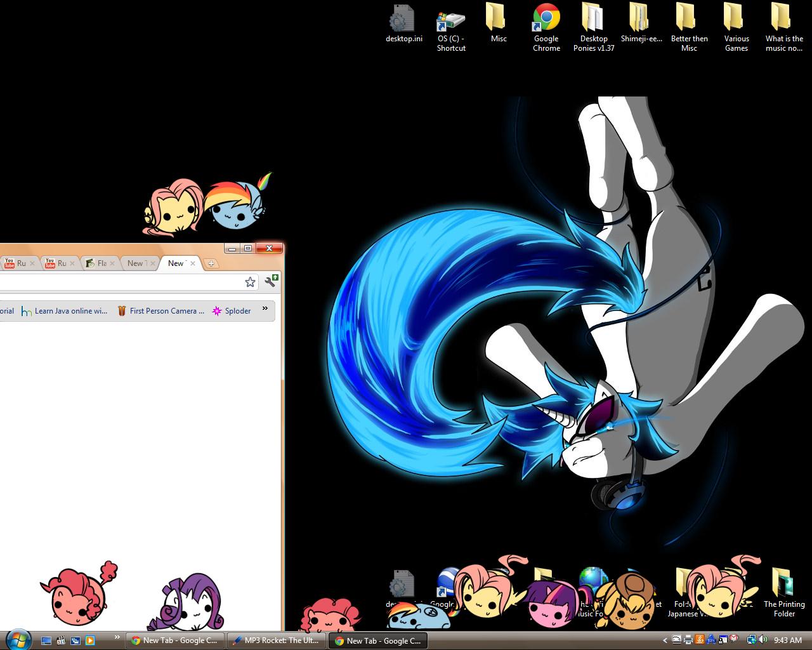Open the Various Games folder

737,29
